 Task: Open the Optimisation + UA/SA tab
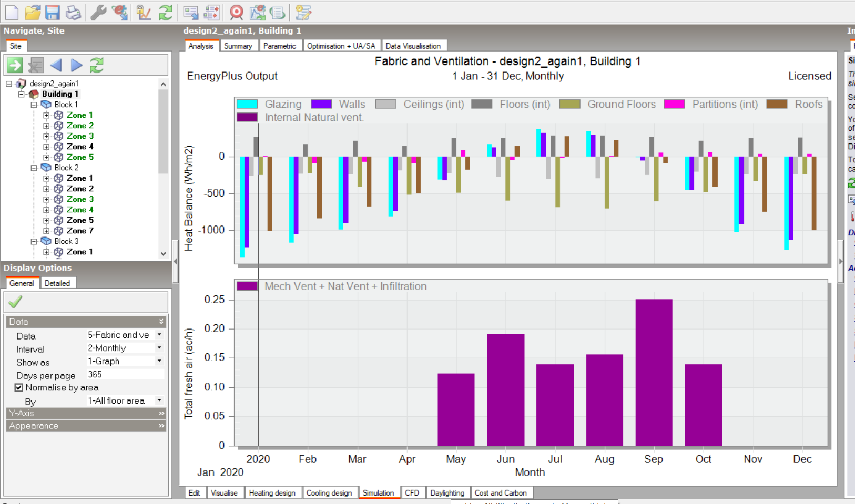[x=341, y=46]
